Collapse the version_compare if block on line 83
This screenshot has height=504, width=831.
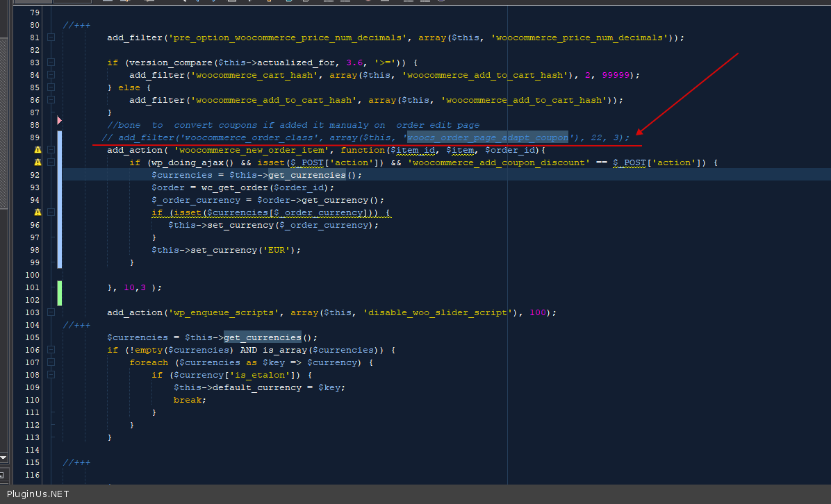coord(51,62)
